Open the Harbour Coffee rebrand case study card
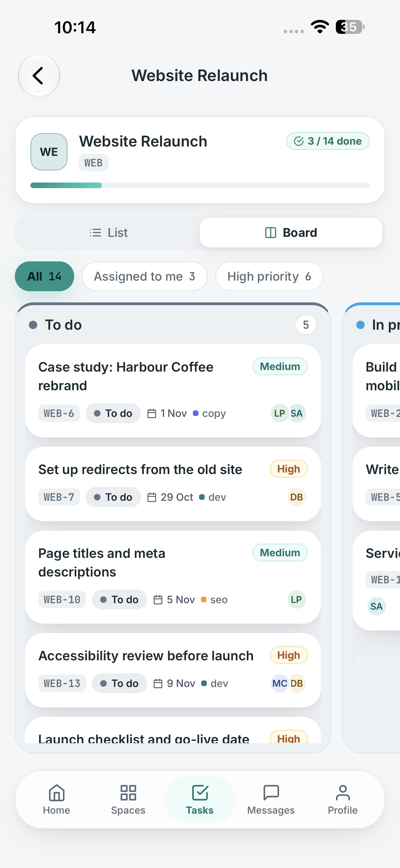Viewport: 400px width, 868px height. [173, 391]
